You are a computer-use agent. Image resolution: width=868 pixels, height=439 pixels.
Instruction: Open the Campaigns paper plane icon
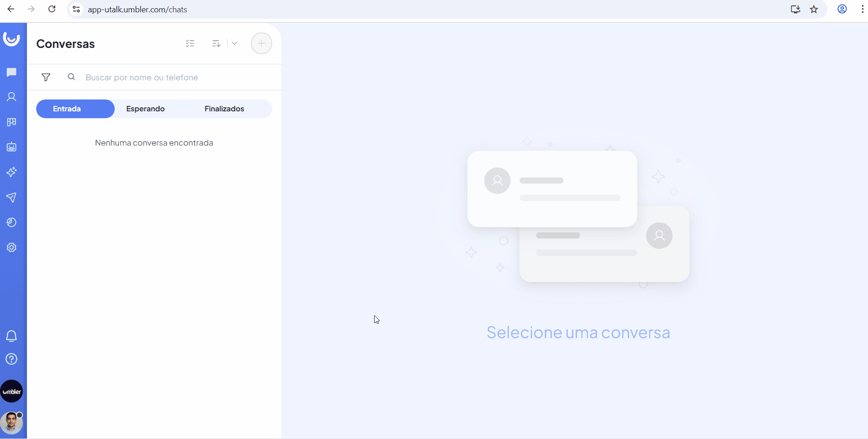(11, 198)
